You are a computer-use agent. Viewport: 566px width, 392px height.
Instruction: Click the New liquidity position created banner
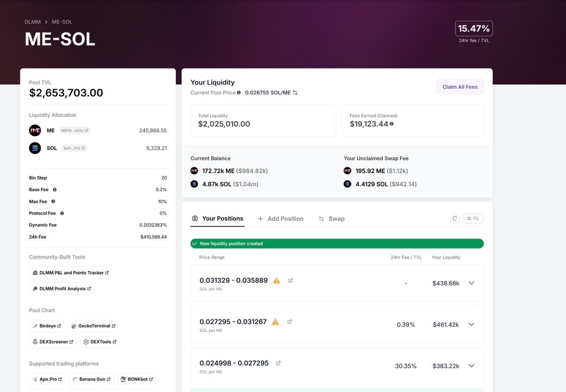[337, 243]
